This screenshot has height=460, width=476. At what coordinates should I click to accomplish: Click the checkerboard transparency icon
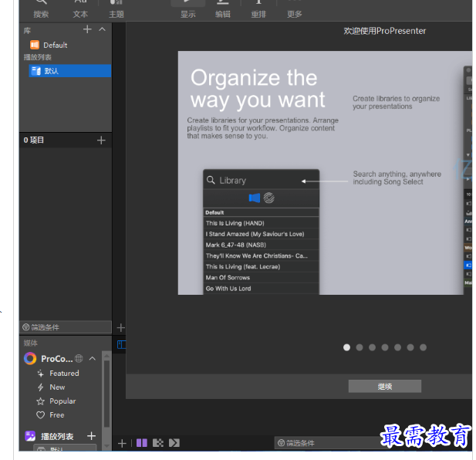(x=158, y=443)
